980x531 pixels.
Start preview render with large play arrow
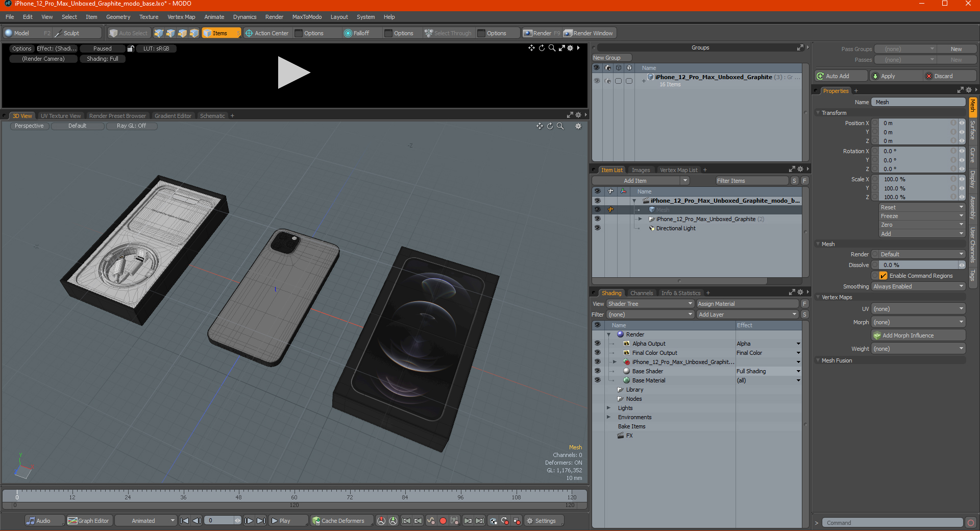pyautogui.click(x=293, y=73)
